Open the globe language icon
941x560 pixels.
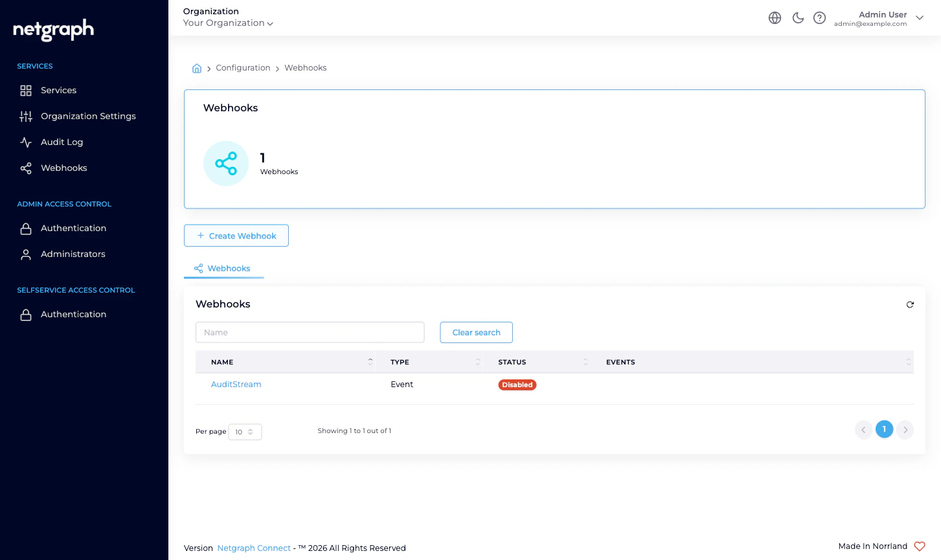pos(775,17)
